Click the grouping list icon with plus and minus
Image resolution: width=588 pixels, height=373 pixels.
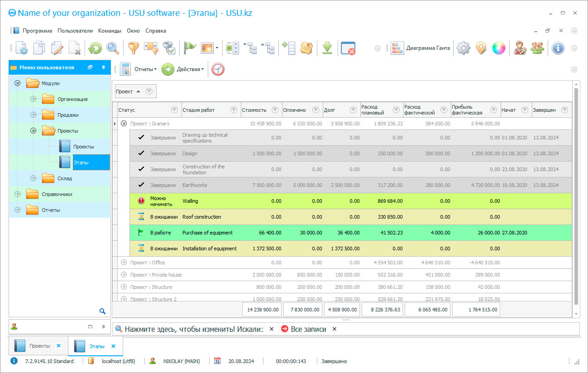coord(232,48)
